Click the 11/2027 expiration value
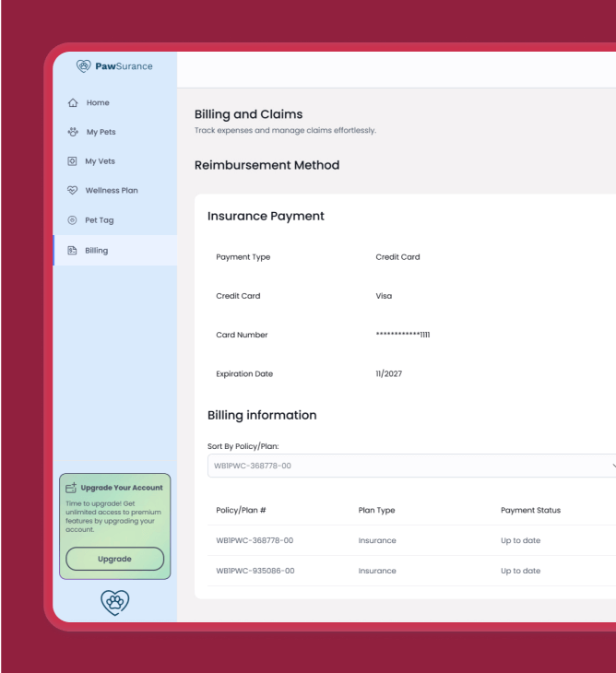The image size is (616, 673). (x=389, y=374)
